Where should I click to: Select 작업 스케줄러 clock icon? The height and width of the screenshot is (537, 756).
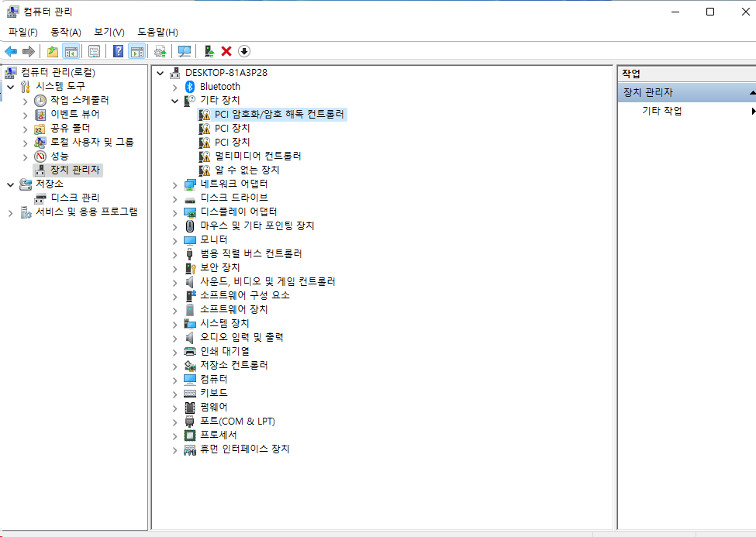(x=40, y=101)
